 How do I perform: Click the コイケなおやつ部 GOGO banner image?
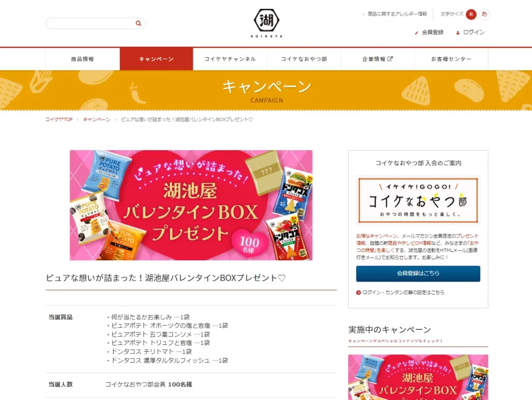coord(418,200)
